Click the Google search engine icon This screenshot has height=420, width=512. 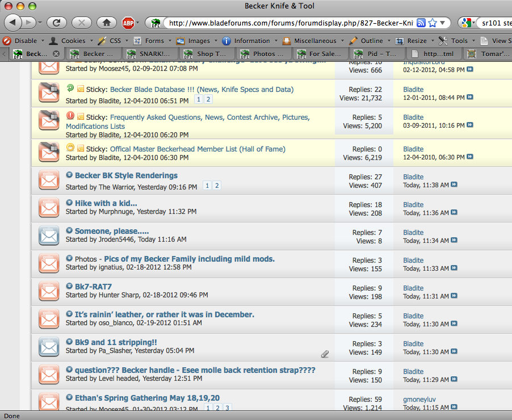click(466, 23)
